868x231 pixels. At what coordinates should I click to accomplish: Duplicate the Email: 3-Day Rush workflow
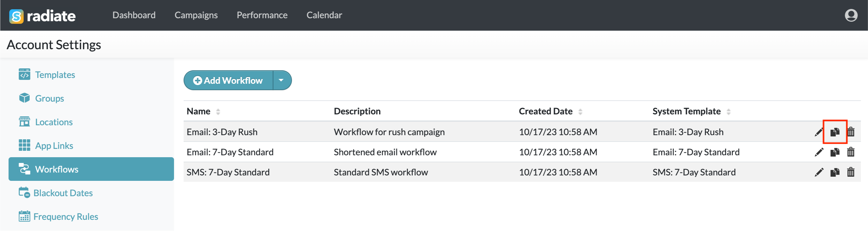[x=834, y=132]
